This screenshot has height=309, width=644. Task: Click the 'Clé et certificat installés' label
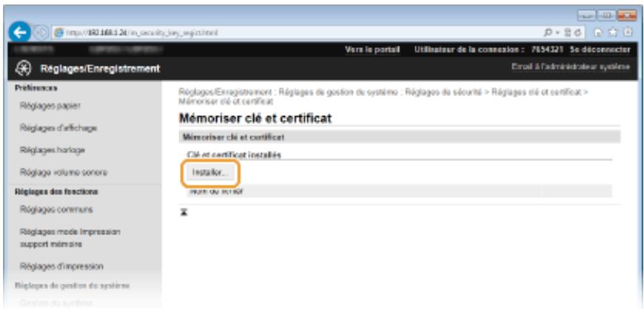coord(234,155)
